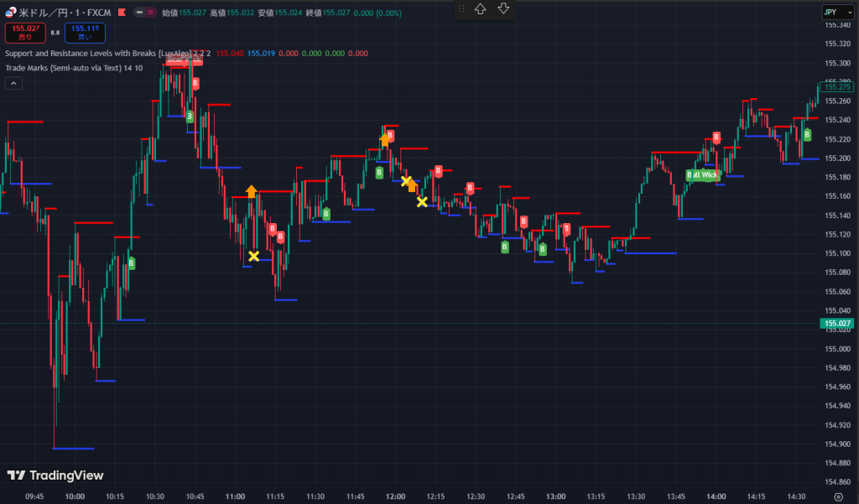Click the 155.027 current price label
This screenshot has height=504, width=859.
[837, 323]
